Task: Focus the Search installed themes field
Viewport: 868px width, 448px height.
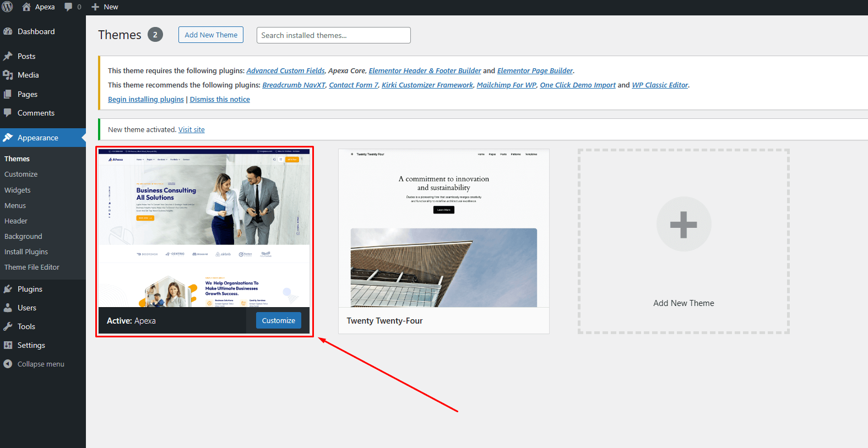Action: tap(334, 35)
